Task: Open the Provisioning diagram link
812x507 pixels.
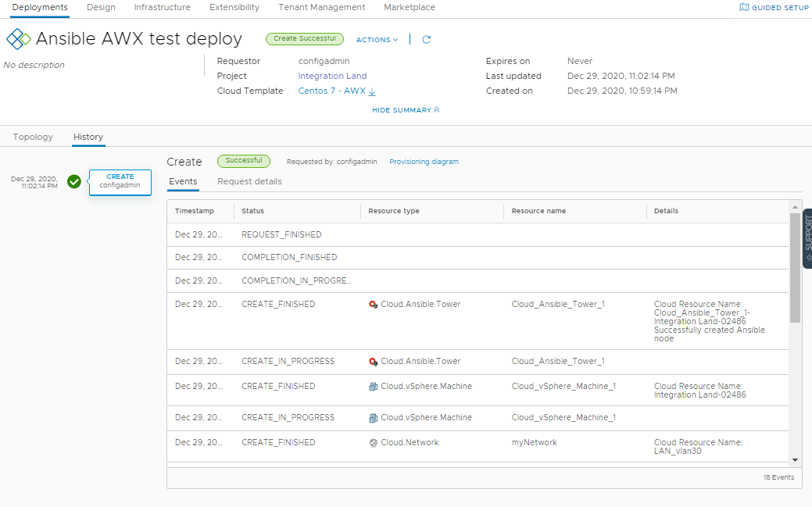Action: [424, 162]
